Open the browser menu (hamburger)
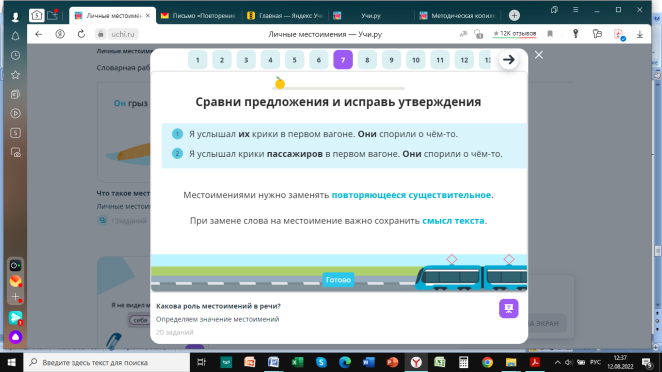Image resolution: width=662 pixels, height=372 pixels. (575, 10)
